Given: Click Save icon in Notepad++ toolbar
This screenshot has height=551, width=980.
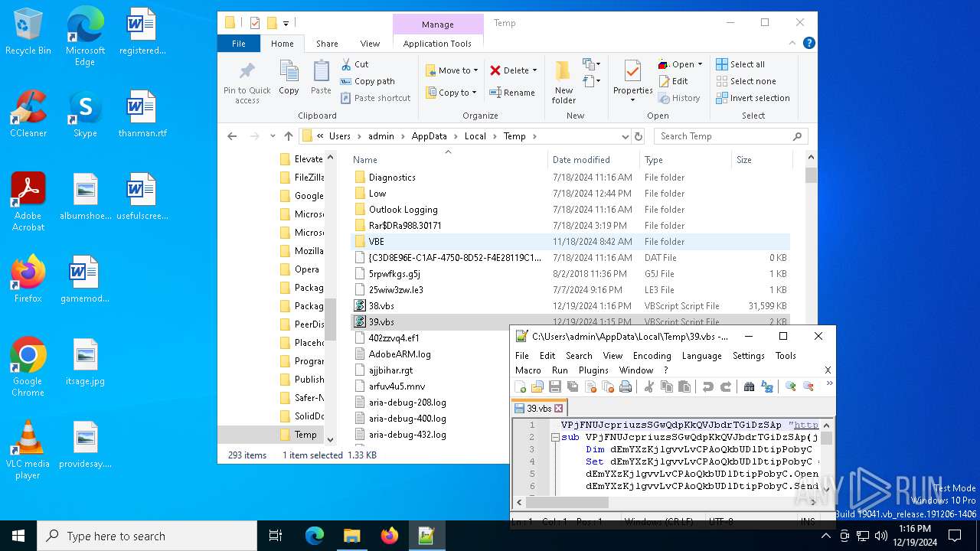Looking at the screenshot, I should click(x=555, y=387).
